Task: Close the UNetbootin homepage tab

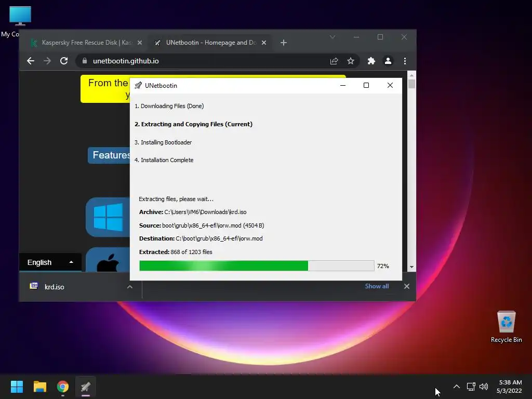Action: tap(264, 43)
